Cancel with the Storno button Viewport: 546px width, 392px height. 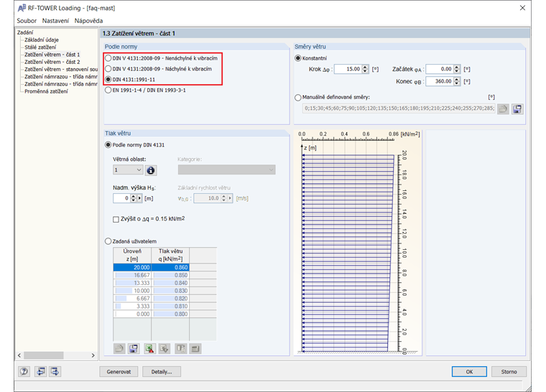tap(509, 371)
